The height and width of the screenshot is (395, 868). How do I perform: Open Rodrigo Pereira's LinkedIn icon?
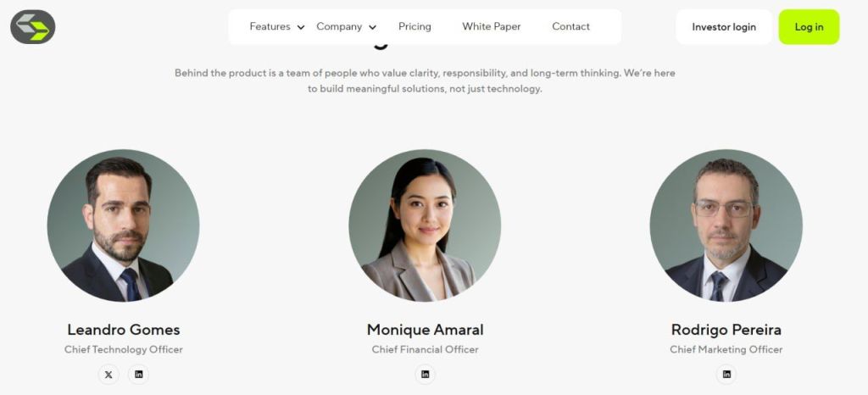726,375
